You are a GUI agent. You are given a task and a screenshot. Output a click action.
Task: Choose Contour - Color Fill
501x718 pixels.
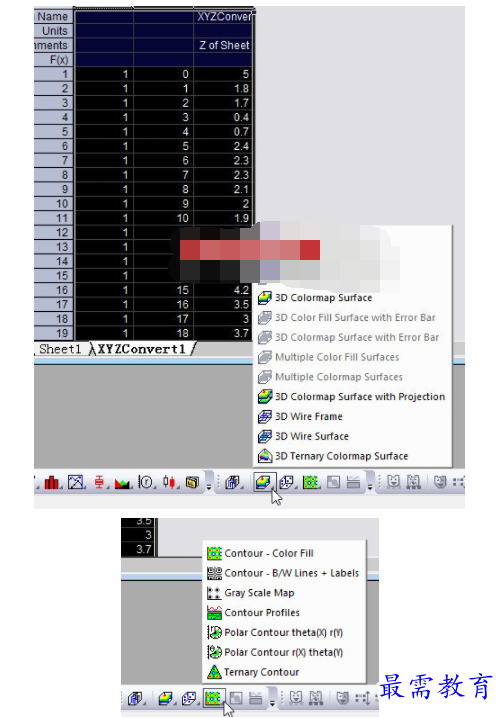[284, 553]
